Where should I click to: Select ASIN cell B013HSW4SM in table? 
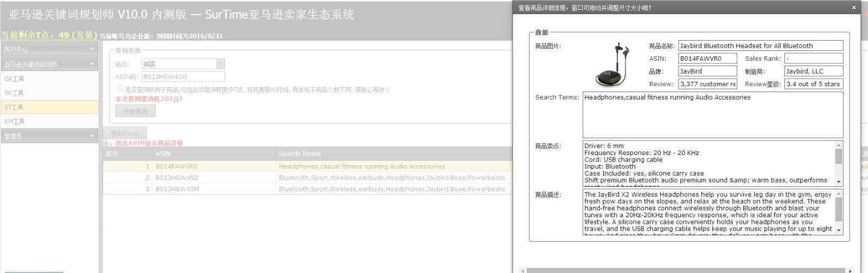click(x=214, y=189)
